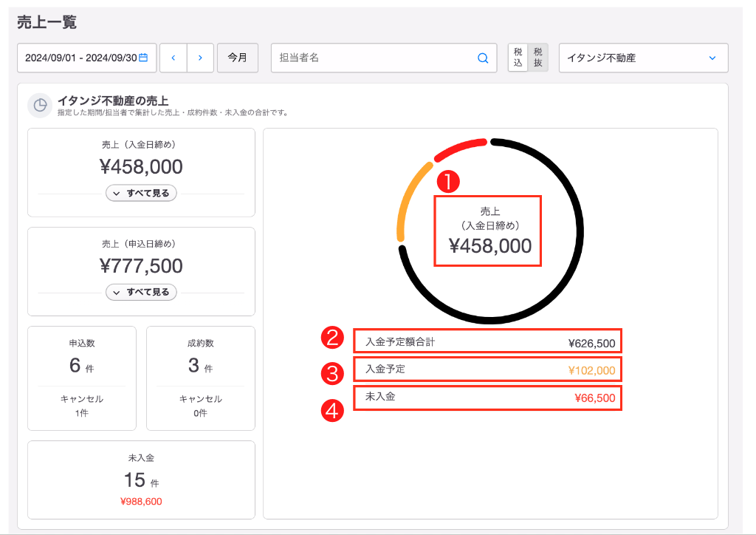Click the 売上一覧 page heading
756x535 pixels.
(x=47, y=22)
